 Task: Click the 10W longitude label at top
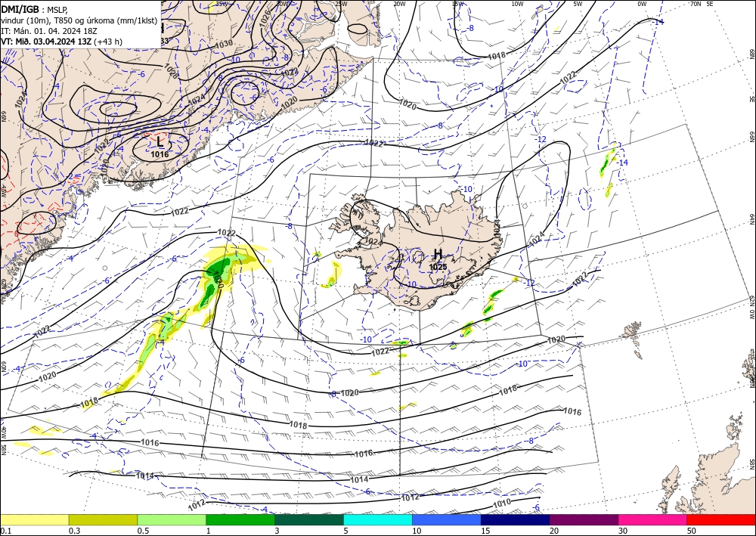[x=518, y=4]
